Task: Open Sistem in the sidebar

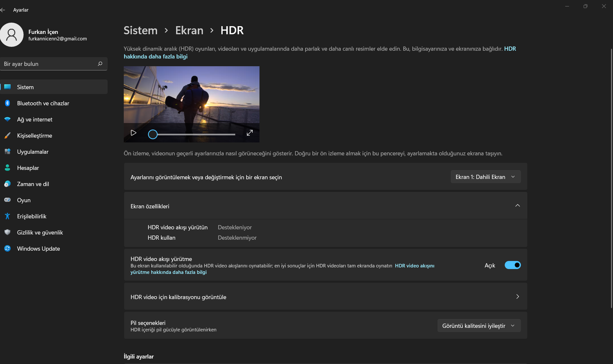Action: (54, 87)
